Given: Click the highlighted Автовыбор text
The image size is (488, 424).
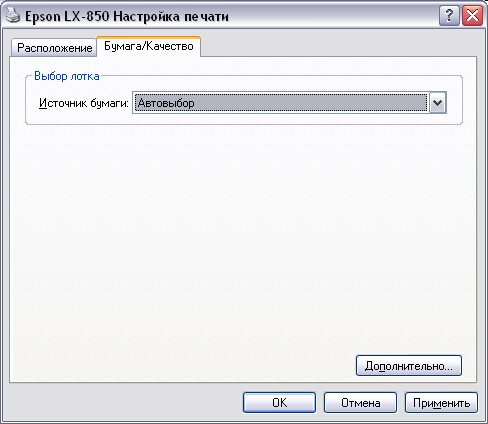Looking at the screenshot, I should pos(166,103).
